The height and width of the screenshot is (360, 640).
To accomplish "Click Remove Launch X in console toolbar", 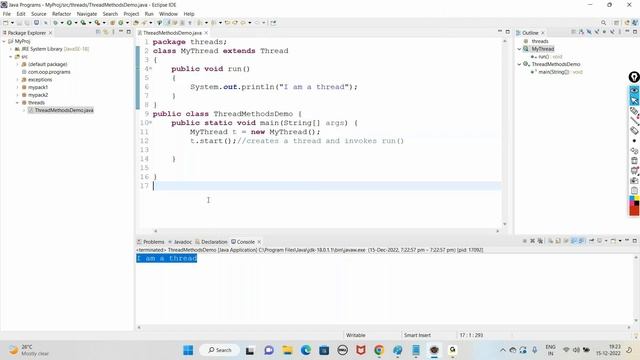I will [x=533, y=241].
